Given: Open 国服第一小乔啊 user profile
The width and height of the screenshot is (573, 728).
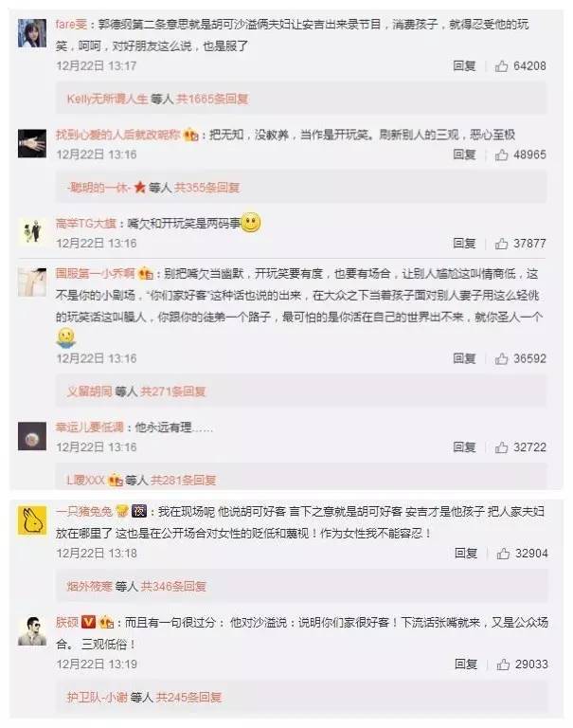Looking at the screenshot, I should tap(95, 273).
